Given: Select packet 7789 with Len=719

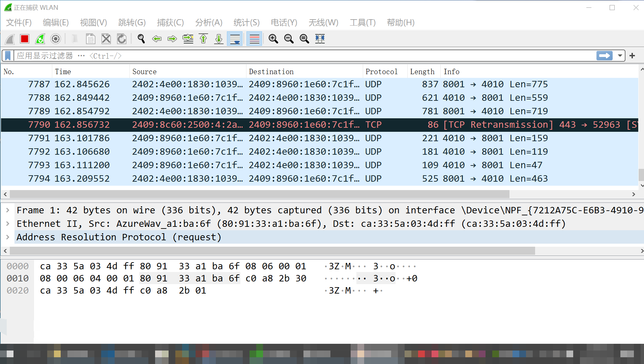Looking at the screenshot, I should 320,111.
